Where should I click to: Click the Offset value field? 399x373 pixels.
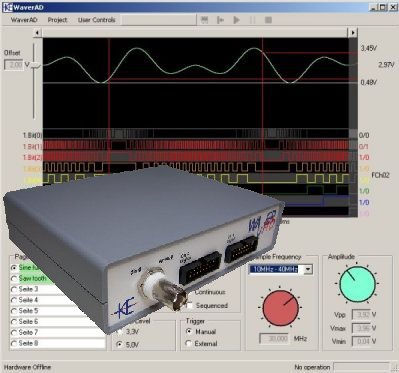[14, 65]
